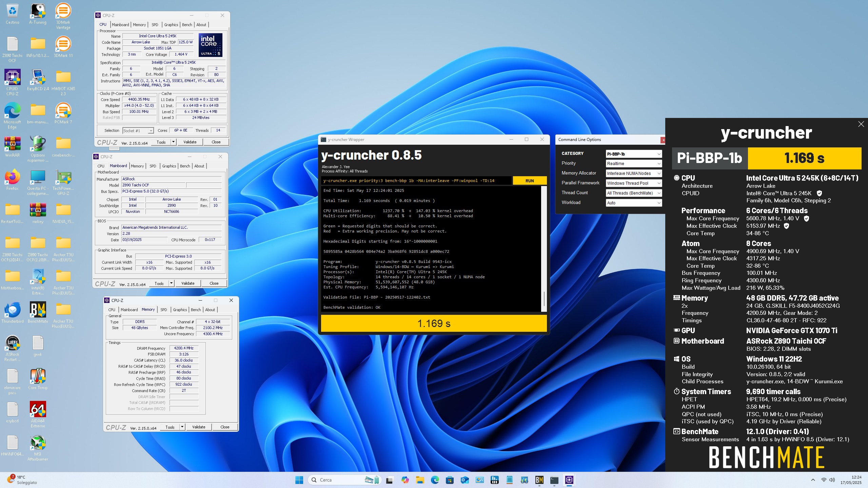Launch BenchMate desktop shortcut
The height and width of the screenshot is (488, 868).
(38, 312)
